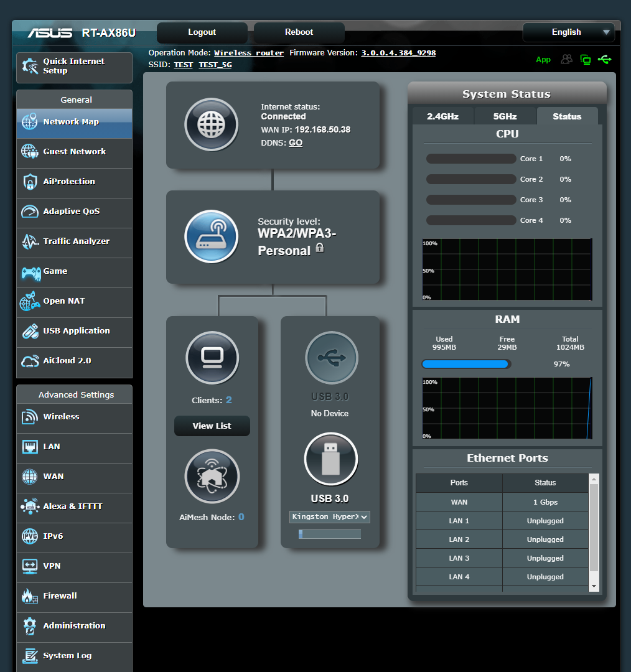Select the Guest Network sidebar icon
Screen dimensions: 631x672
pos(29,152)
